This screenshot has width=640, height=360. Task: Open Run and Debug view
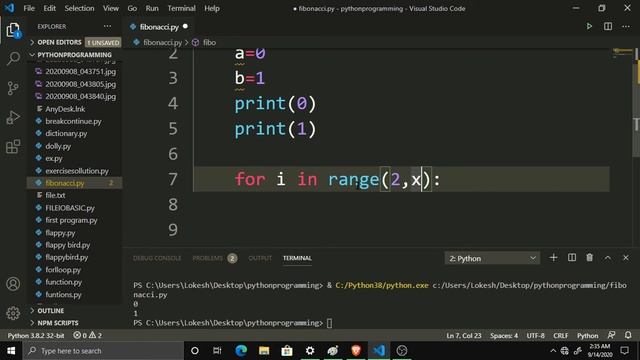tap(13, 118)
